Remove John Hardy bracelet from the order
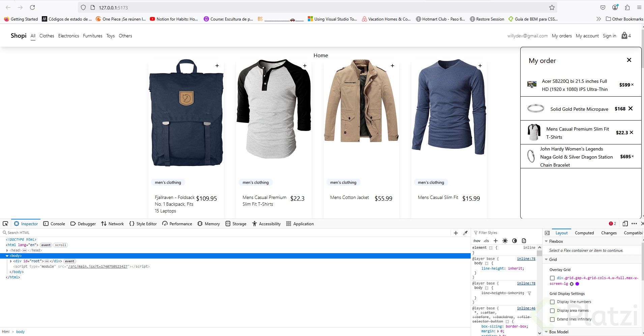Image resolution: width=644 pixels, height=336 pixels. click(x=633, y=156)
